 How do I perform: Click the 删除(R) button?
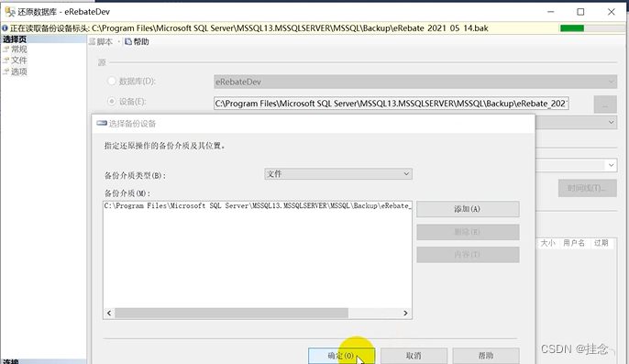pyautogui.click(x=468, y=232)
